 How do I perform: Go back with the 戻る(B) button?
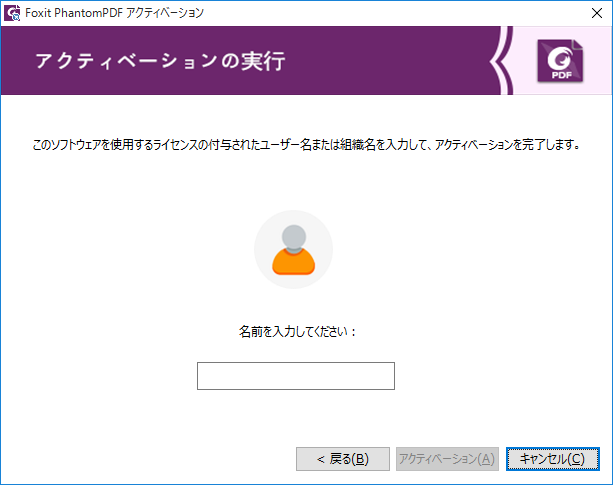[343, 459]
